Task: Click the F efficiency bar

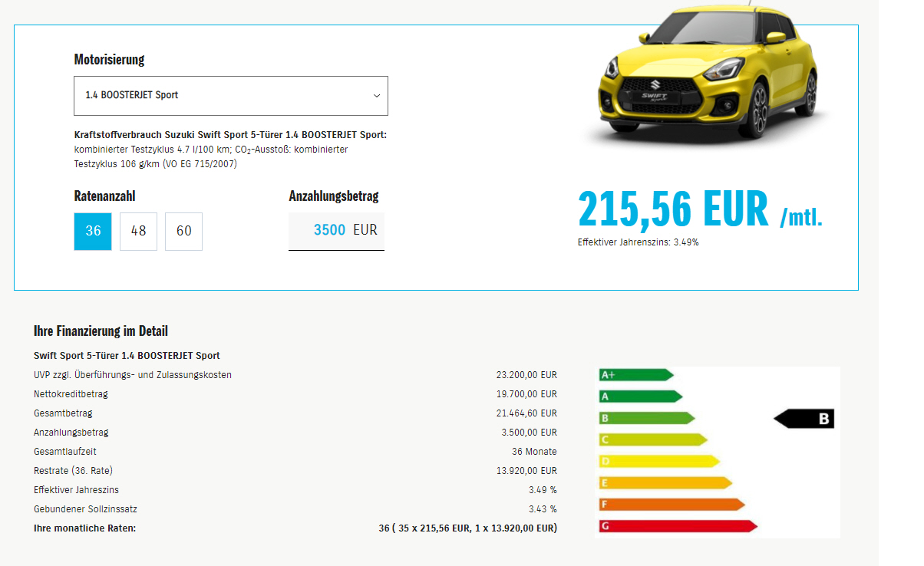Action: (x=672, y=505)
